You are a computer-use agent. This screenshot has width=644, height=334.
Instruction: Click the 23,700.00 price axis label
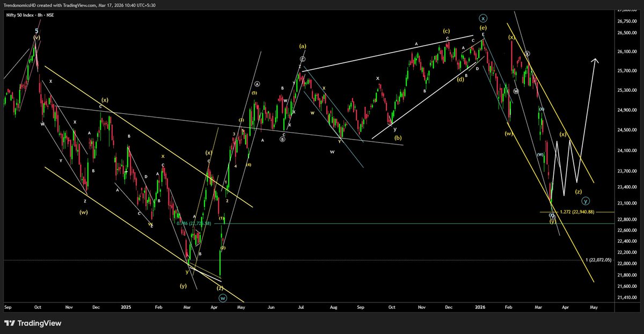(x=628, y=171)
